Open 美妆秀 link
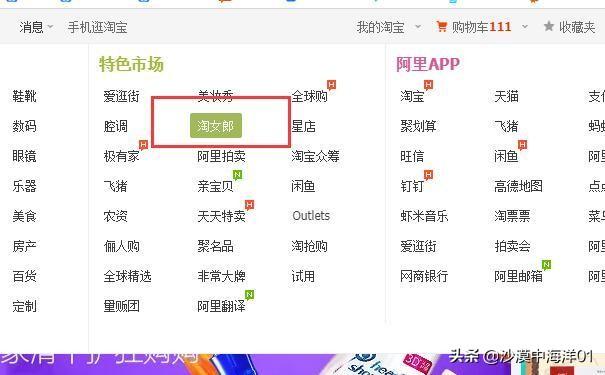The height and width of the screenshot is (375, 605). tap(215, 96)
